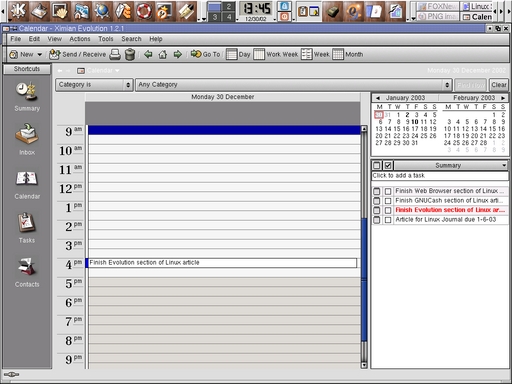Go to next month in mini calendar

coord(503,98)
